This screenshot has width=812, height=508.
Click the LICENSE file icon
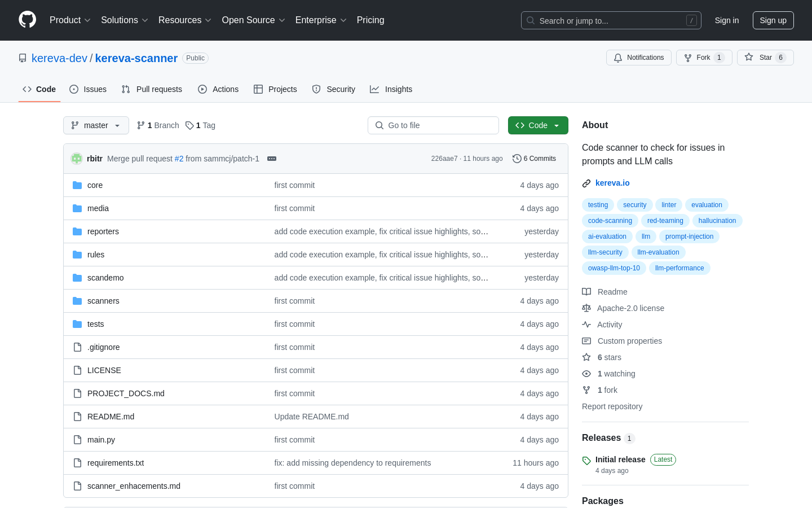tap(77, 370)
